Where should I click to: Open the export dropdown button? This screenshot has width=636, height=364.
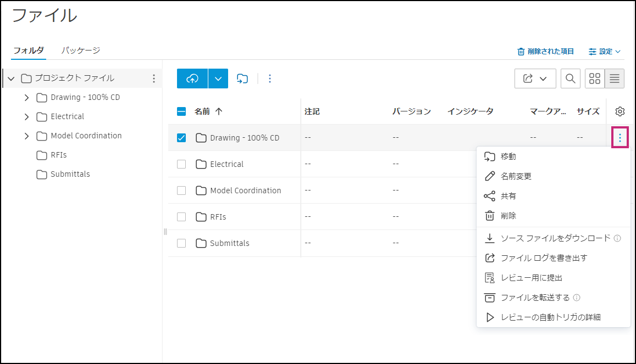[x=535, y=79]
